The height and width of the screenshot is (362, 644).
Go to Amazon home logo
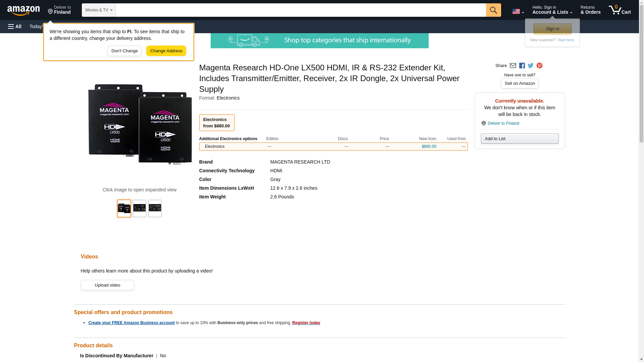click(x=23, y=10)
